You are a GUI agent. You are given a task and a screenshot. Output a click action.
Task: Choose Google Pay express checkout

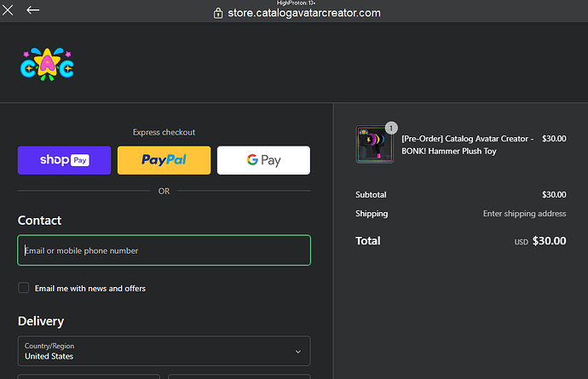[x=263, y=160]
